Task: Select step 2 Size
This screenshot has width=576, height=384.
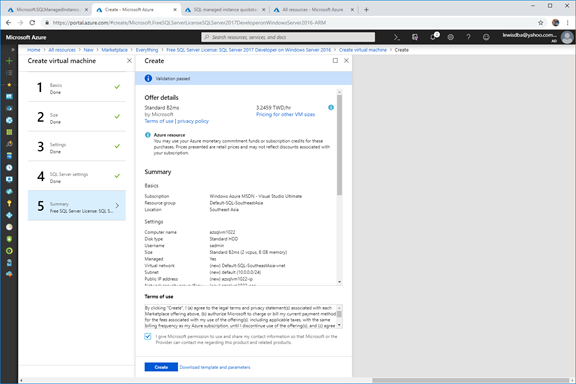Action: 77,117
